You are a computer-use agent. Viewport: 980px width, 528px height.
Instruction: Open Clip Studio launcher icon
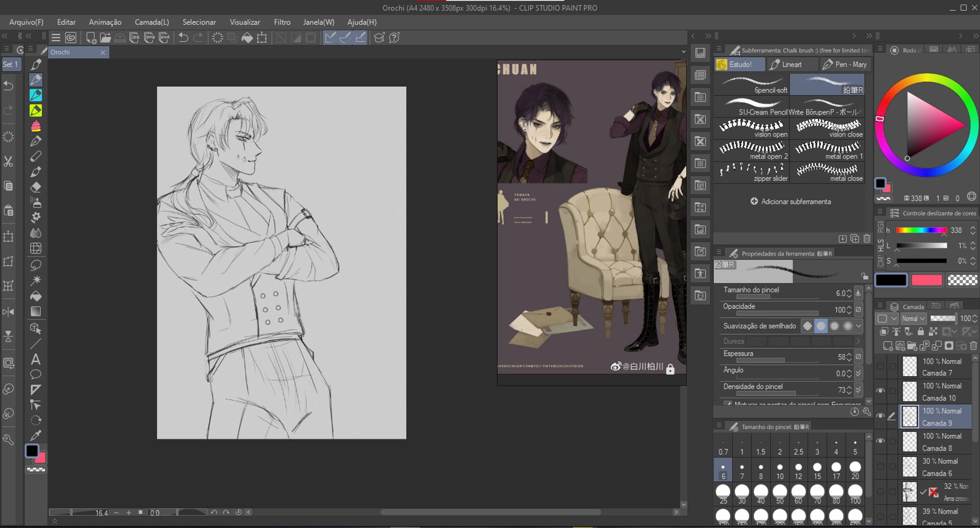(71, 38)
